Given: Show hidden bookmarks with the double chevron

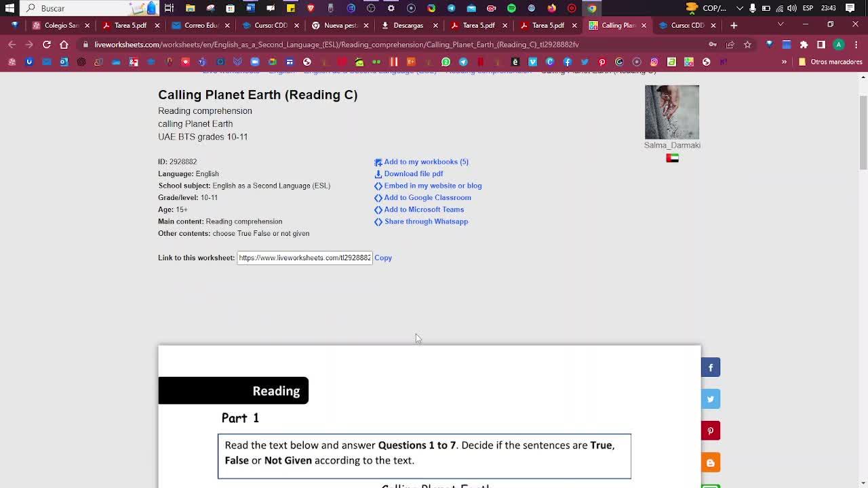Looking at the screenshot, I should tap(784, 62).
